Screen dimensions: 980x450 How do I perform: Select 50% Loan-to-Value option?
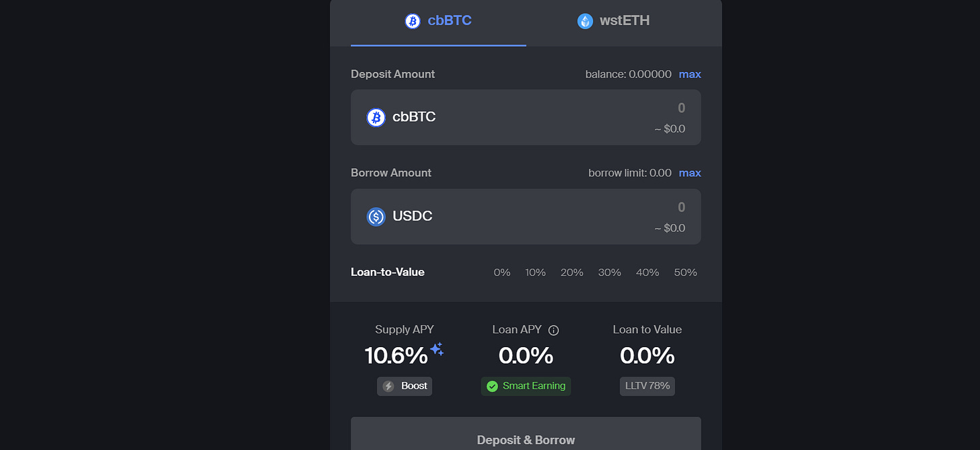(x=685, y=272)
